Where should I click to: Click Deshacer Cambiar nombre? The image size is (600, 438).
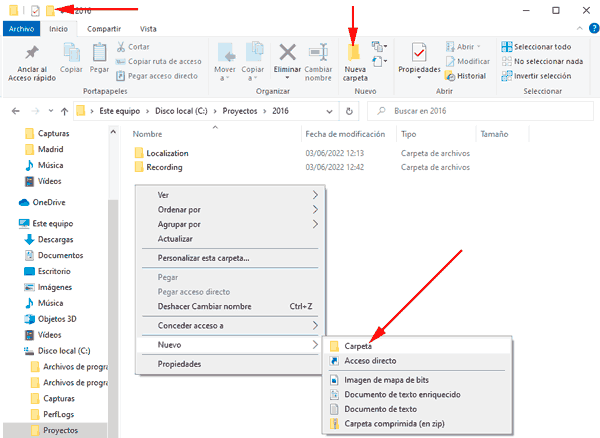[x=230, y=306]
